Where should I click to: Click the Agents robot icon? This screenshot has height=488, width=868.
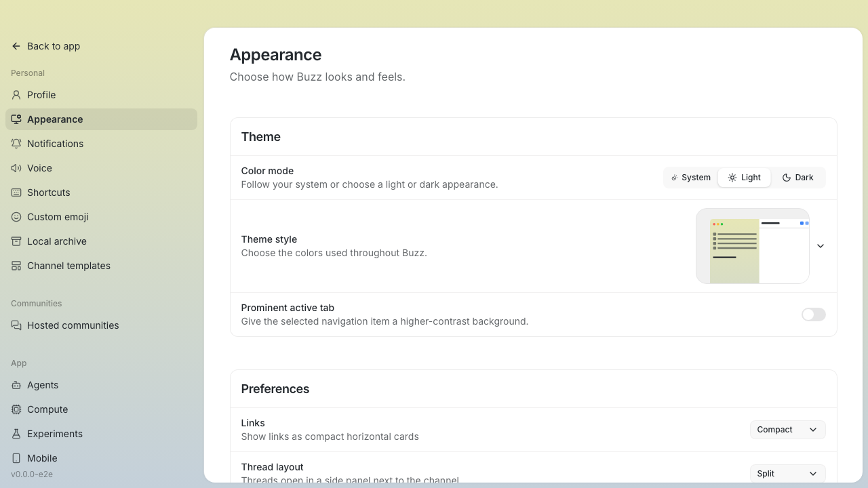pyautogui.click(x=16, y=385)
